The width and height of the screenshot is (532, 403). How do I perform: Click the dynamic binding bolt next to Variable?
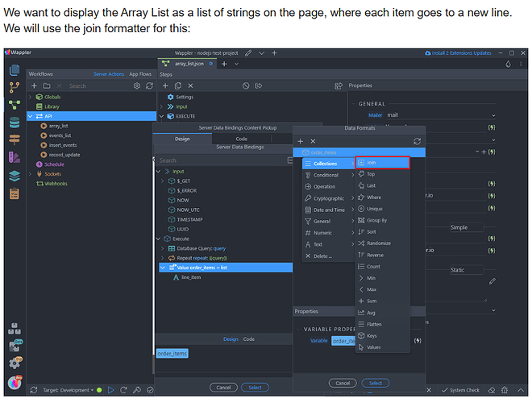pos(418,341)
